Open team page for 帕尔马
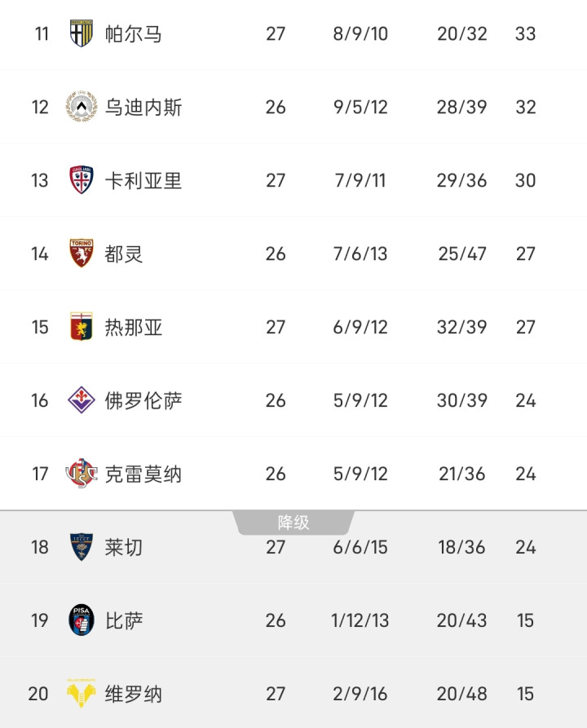 pyautogui.click(x=134, y=33)
